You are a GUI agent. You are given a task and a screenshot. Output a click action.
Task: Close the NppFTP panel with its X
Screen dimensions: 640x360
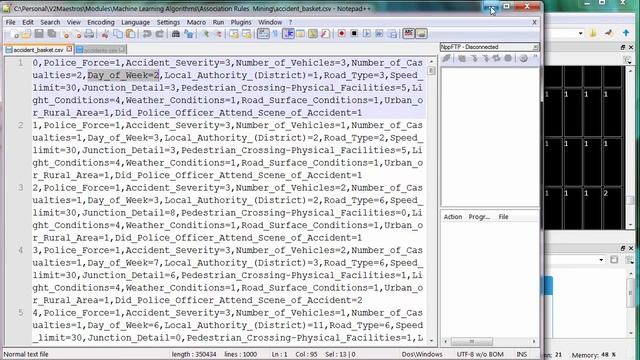pos(535,47)
